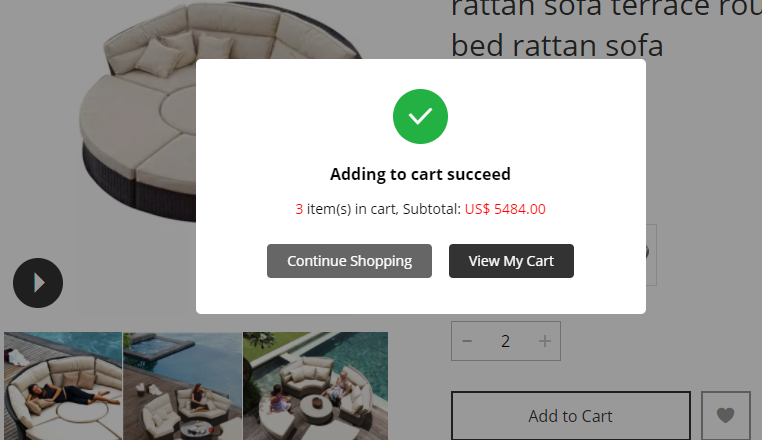Click the 'Adding to cart succeed' heading
Image resolution: width=762 pixels, height=440 pixels.
click(420, 174)
